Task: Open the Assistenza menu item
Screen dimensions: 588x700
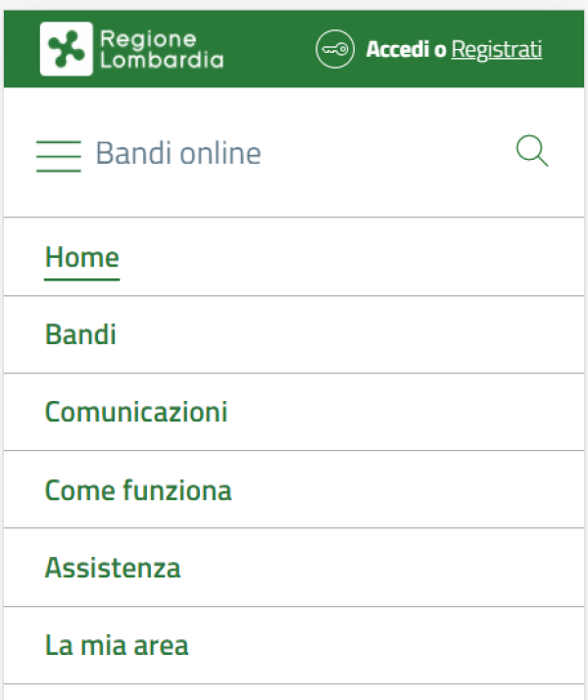Action: click(x=113, y=568)
